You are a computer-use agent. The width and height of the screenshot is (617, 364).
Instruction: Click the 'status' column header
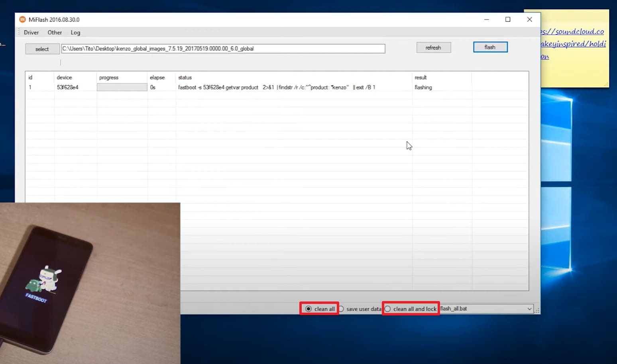tap(294, 77)
